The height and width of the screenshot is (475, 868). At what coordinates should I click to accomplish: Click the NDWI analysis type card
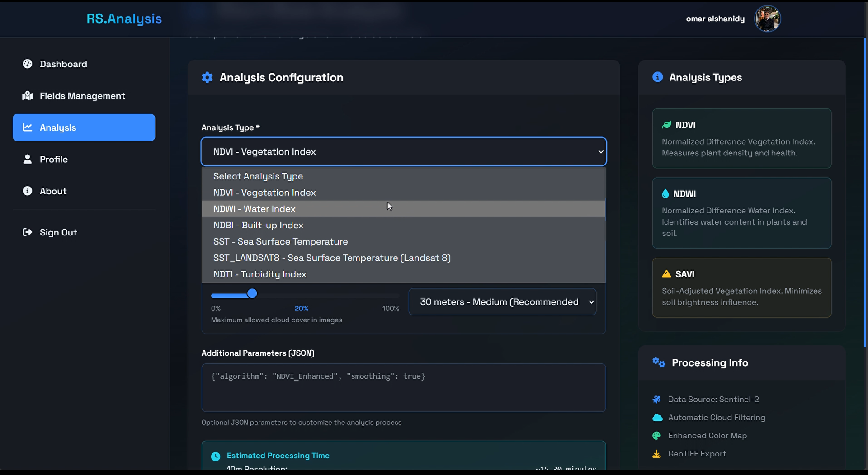click(741, 213)
